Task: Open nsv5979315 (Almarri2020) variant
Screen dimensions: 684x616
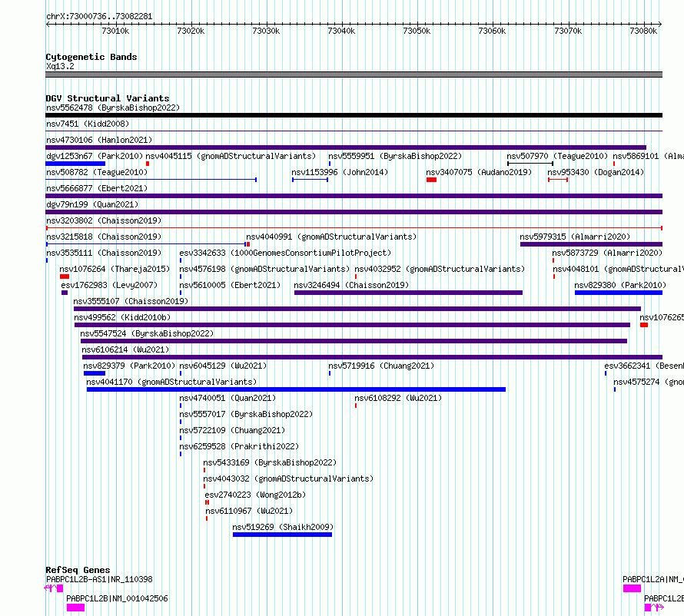Action: 575,237
